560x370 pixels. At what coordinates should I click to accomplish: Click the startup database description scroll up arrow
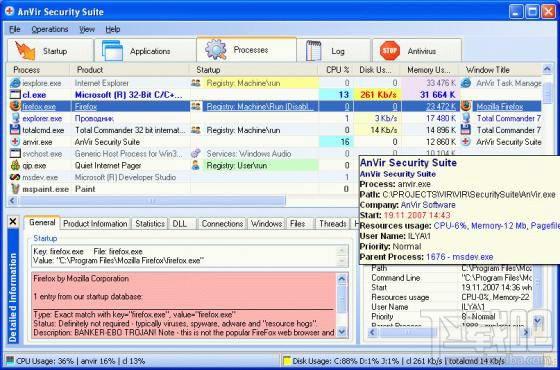(342, 278)
